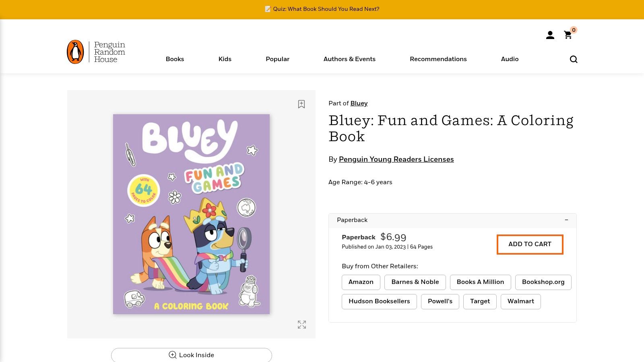Open the Bluey series link
The height and width of the screenshot is (362, 644).
coord(359,103)
